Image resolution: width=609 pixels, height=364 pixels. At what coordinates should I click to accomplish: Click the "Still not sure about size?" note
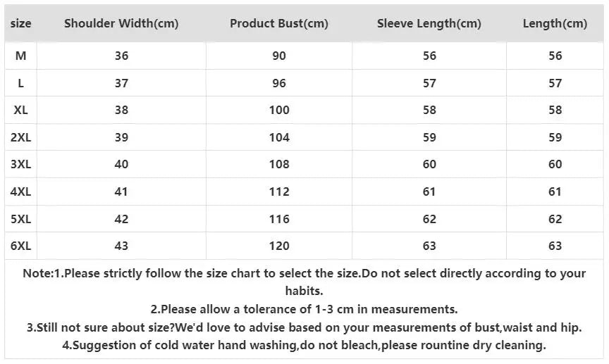coord(304,327)
